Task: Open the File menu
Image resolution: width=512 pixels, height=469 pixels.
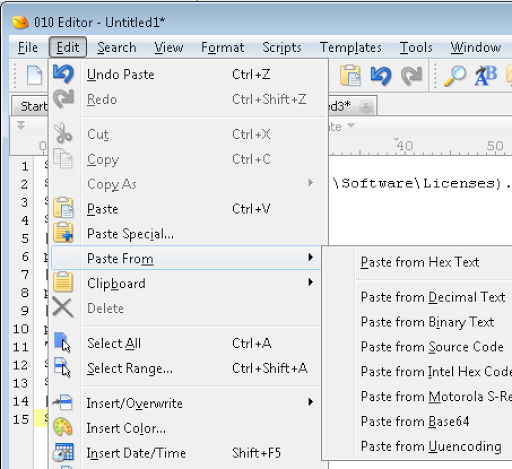Action: point(28,47)
